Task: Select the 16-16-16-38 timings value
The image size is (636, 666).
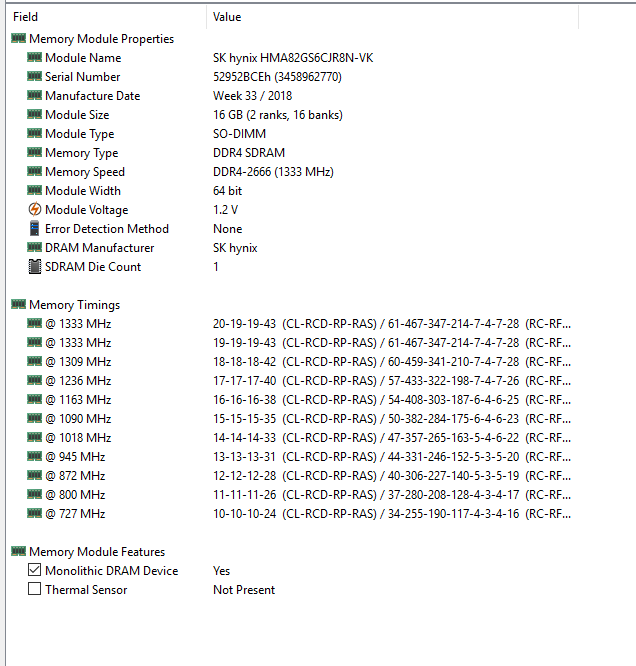Action: (392, 400)
